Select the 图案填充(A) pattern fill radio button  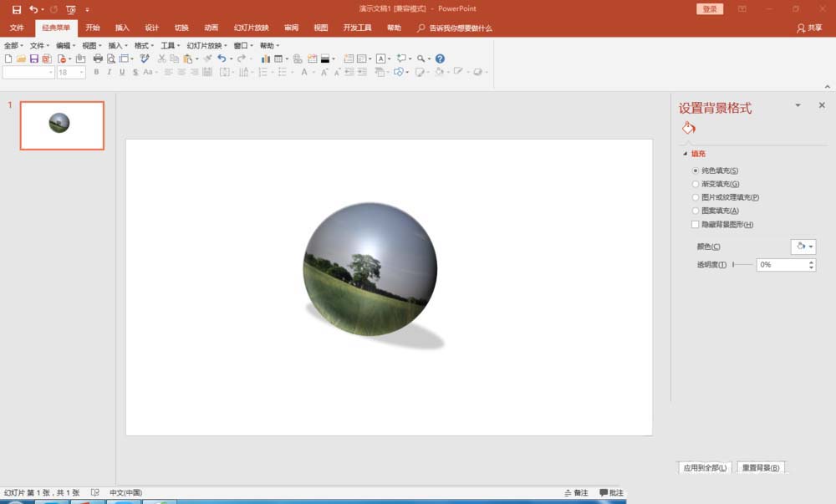(x=696, y=211)
